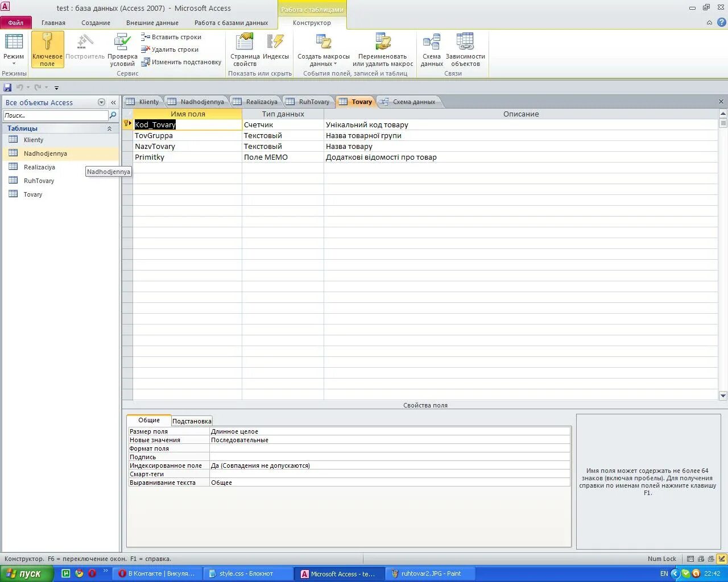Select Tovary table in navigation pane
The height and width of the screenshot is (582, 728).
click(61, 194)
